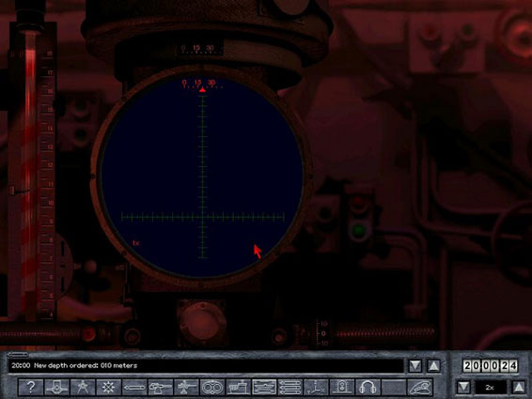Go to the bridge station icon
Image resolution: width=532 pixels, height=399 pixels.
(x=238, y=387)
